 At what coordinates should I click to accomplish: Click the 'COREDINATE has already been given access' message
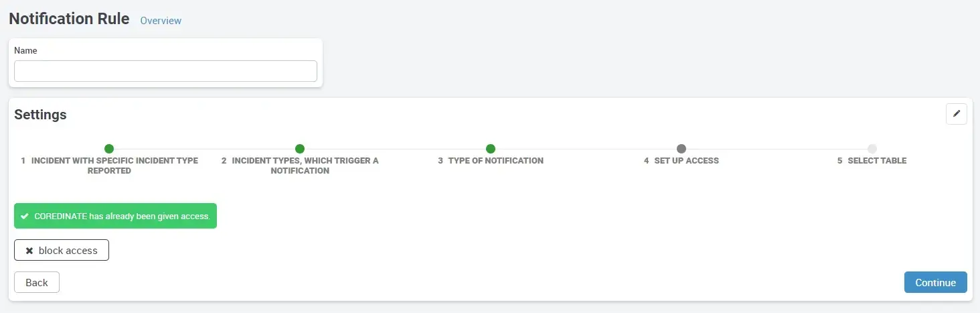pyautogui.click(x=122, y=216)
